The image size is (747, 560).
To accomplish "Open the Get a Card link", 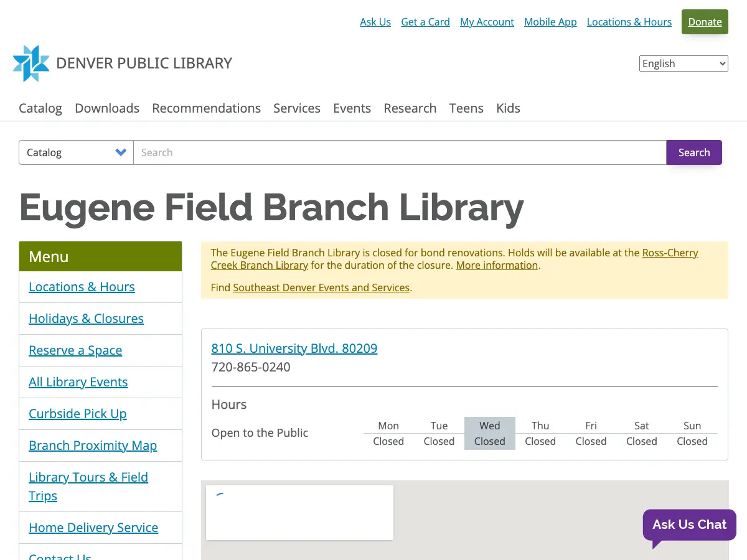I will pyautogui.click(x=425, y=22).
